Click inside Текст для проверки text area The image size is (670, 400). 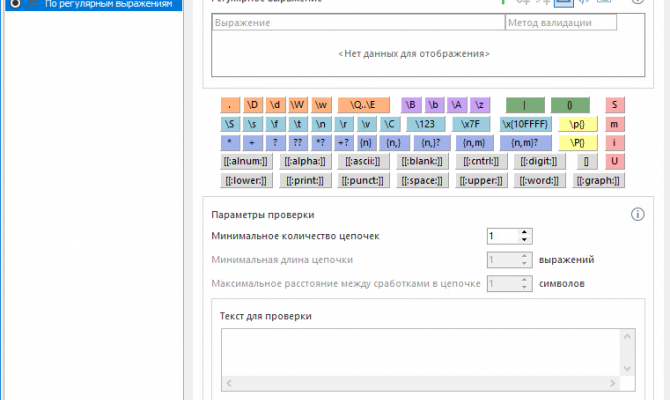(421, 353)
